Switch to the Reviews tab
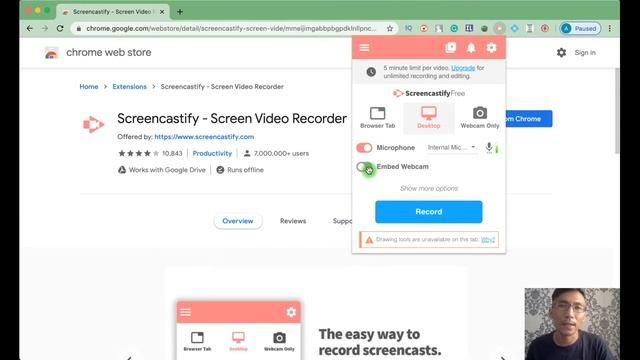Image resolution: width=640 pixels, height=360 pixels. (293, 221)
